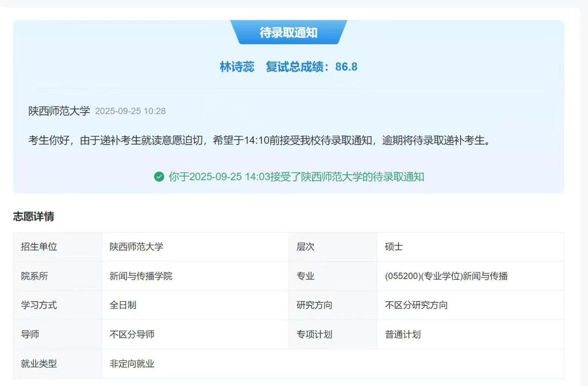Viewport: 588px width, 386px height.
Task: Click the 新闻与传播学院 department cell
Action: [x=141, y=276]
